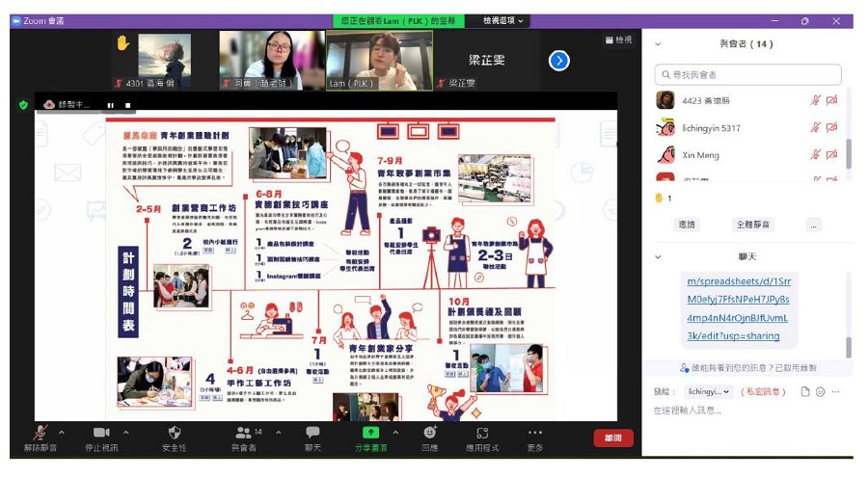
Task: Open the Participants panel icon
Action: 243,432
